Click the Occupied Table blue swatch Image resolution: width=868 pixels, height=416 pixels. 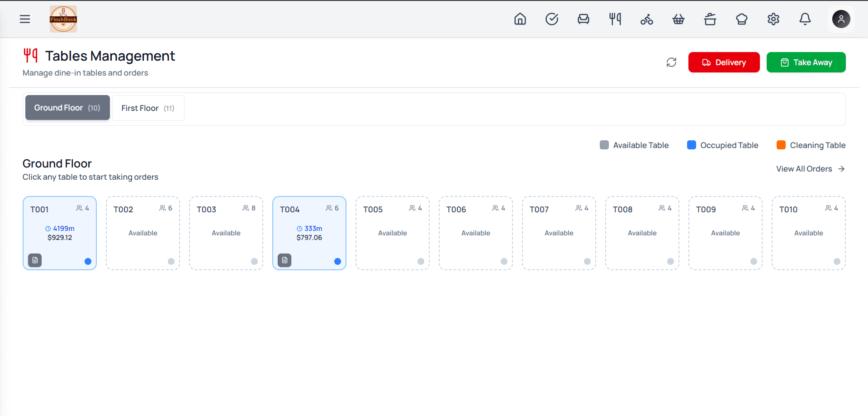coord(692,145)
